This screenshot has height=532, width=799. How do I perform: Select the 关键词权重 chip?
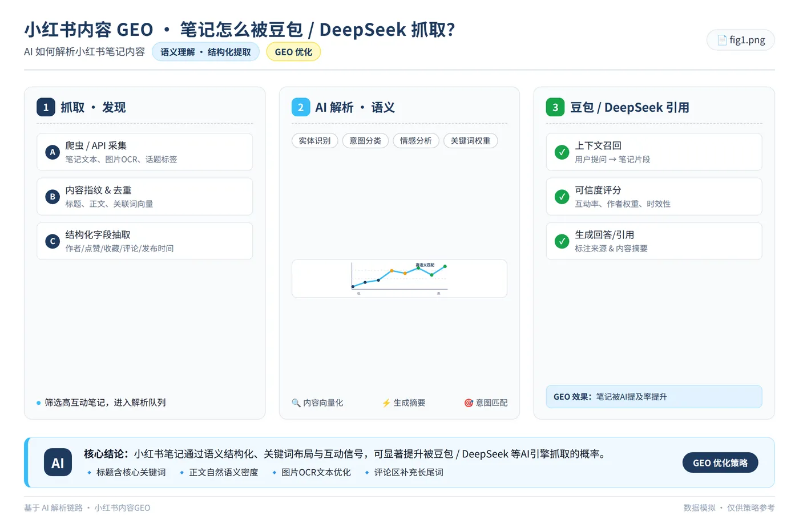tap(471, 141)
